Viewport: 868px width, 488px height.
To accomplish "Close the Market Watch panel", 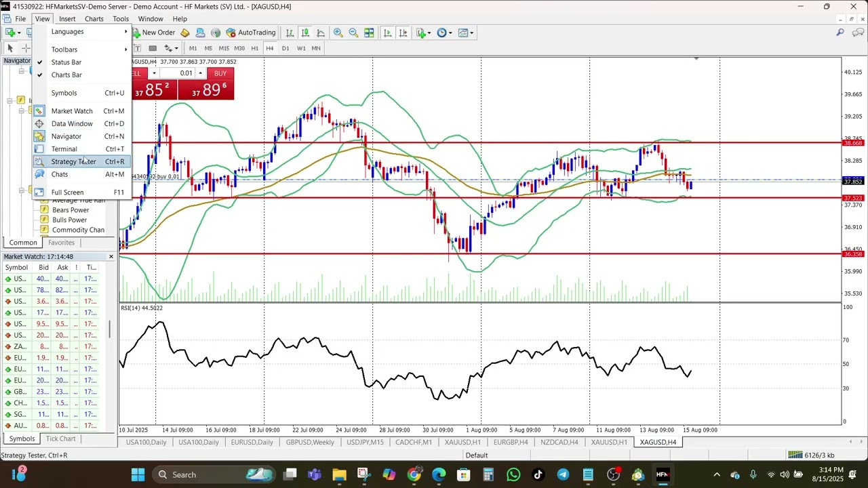I will click(111, 256).
